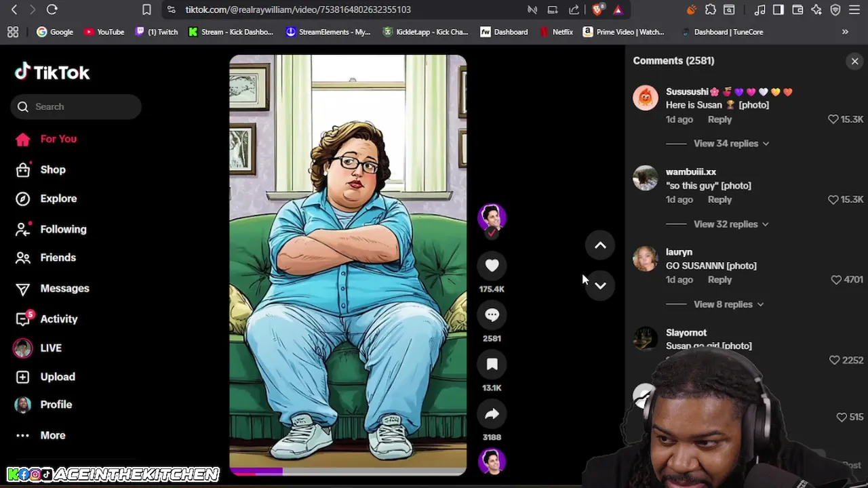Like the wambuiii.xx comment
The width and height of the screenshot is (868, 488).
[x=833, y=199]
